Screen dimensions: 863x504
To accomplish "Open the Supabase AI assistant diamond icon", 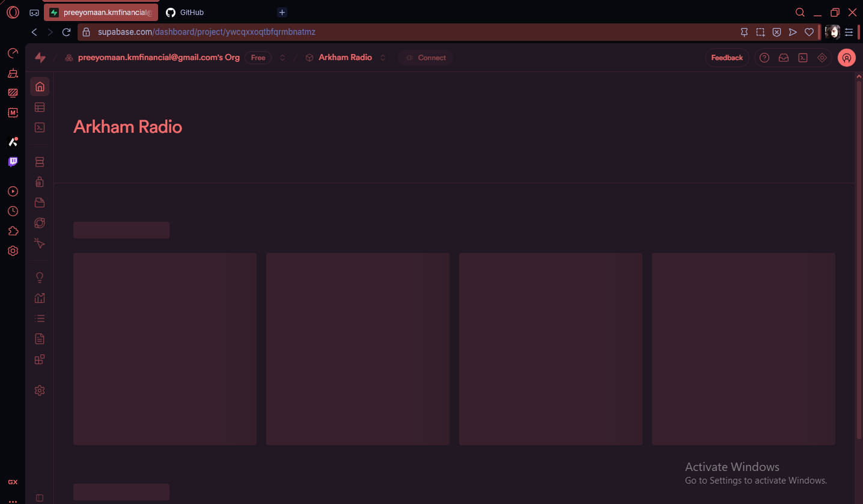I will [x=822, y=58].
